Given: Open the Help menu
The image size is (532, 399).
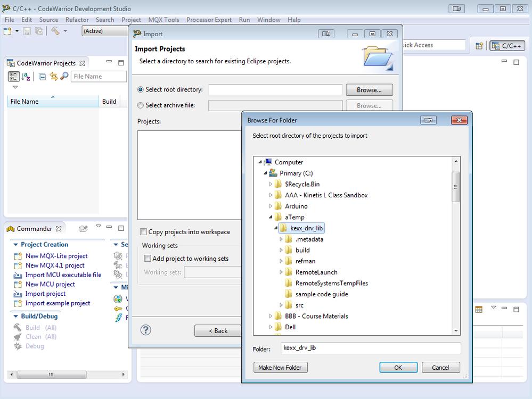Looking at the screenshot, I should point(294,20).
